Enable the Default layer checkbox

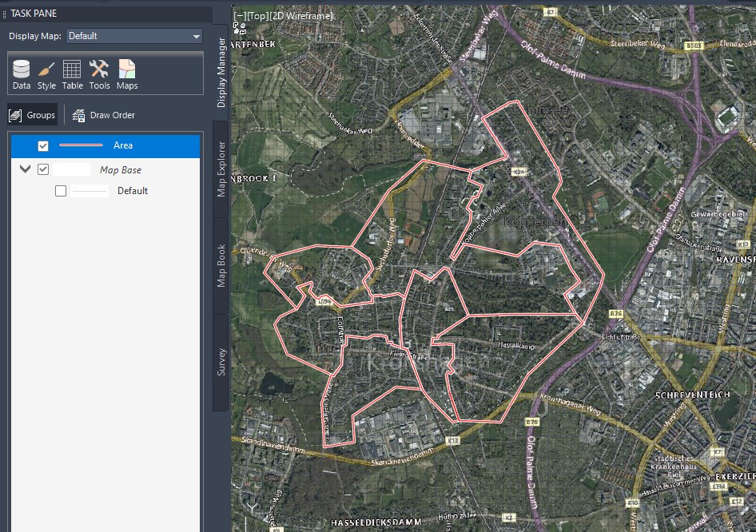[x=59, y=190]
